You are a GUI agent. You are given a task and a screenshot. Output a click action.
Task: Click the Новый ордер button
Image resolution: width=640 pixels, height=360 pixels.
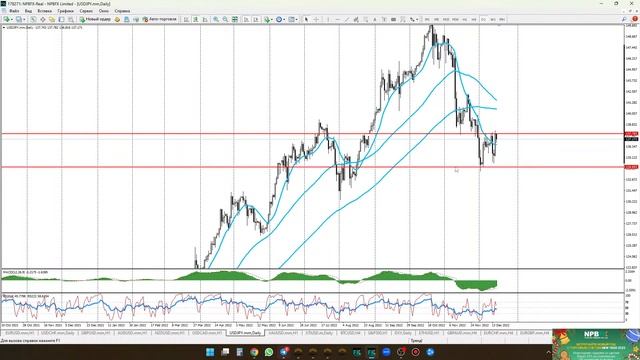tap(95, 19)
